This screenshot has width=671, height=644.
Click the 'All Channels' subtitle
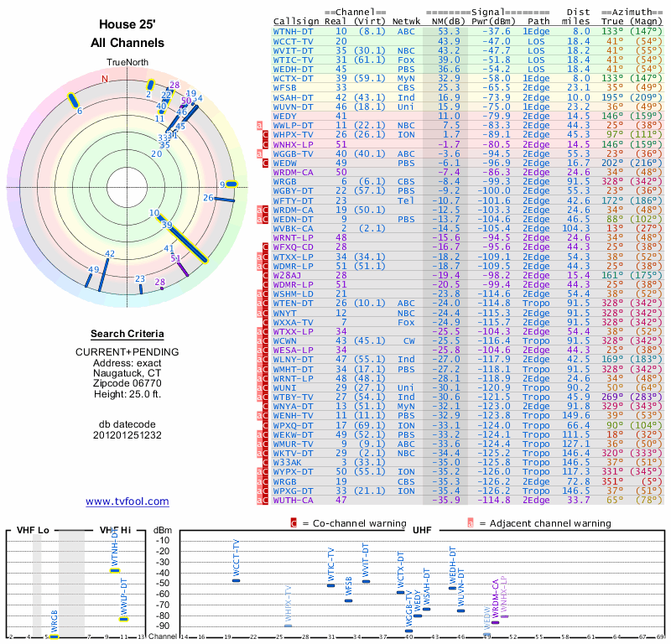(x=127, y=43)
